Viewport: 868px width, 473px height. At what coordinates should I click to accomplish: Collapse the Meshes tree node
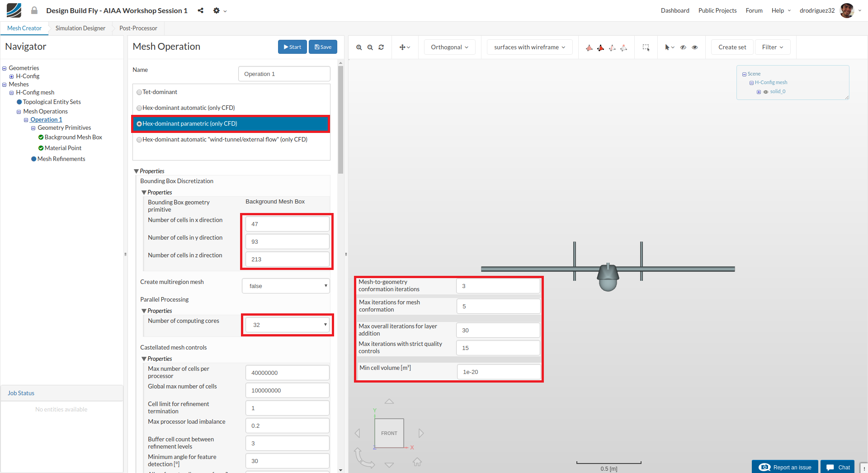pos(5,85)
